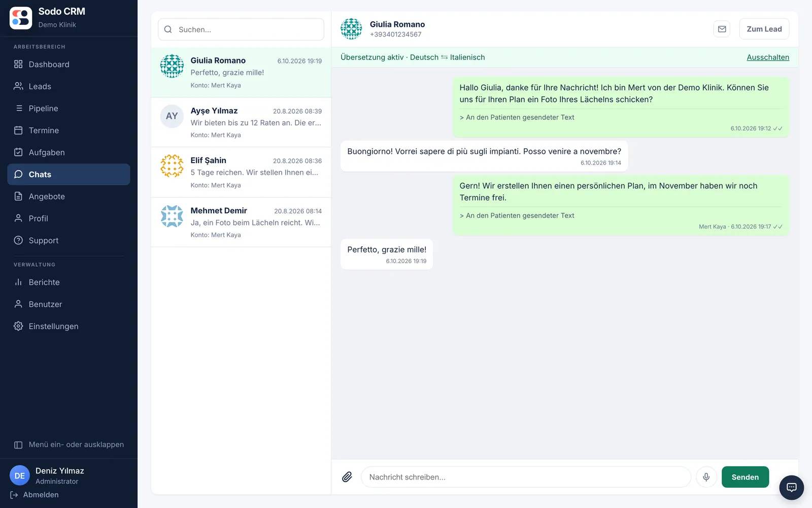
Task: Click the AY avatar of Ayşe Yılmaz
Action: pos(172,116)
